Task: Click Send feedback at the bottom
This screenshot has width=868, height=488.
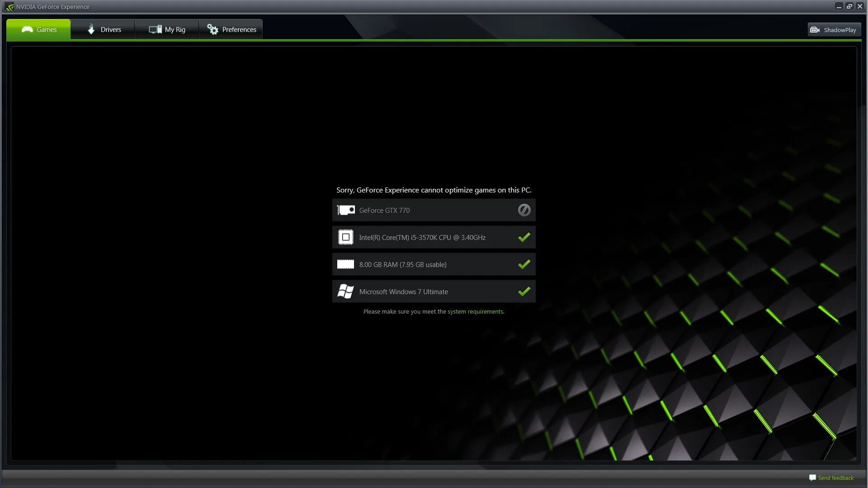Action: [x=835, y=478]
